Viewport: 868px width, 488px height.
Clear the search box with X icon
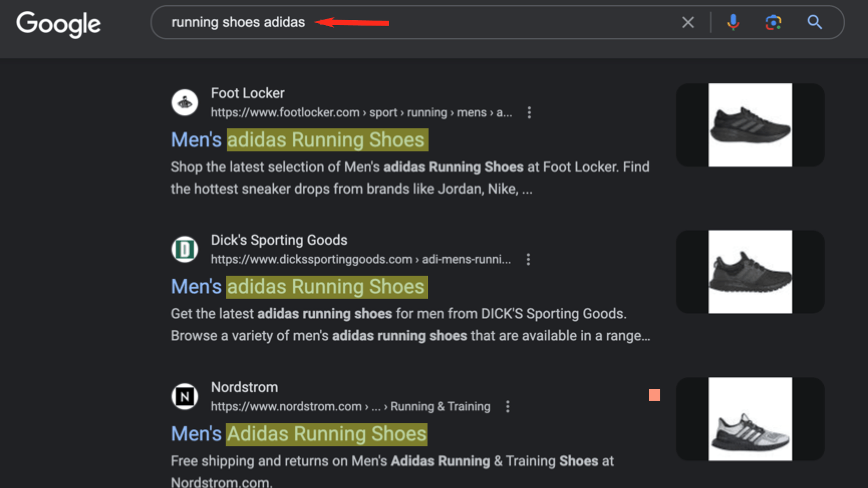tap(688, 22)
